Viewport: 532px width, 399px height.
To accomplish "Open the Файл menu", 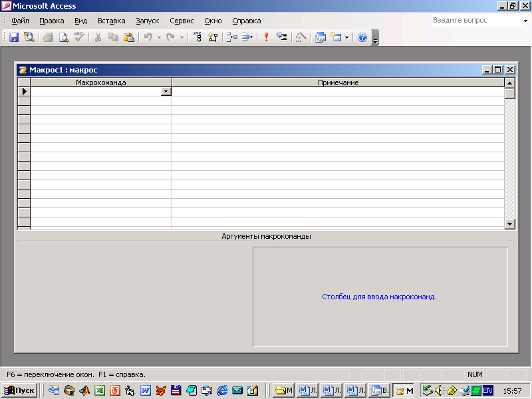I will click(20, 21).
